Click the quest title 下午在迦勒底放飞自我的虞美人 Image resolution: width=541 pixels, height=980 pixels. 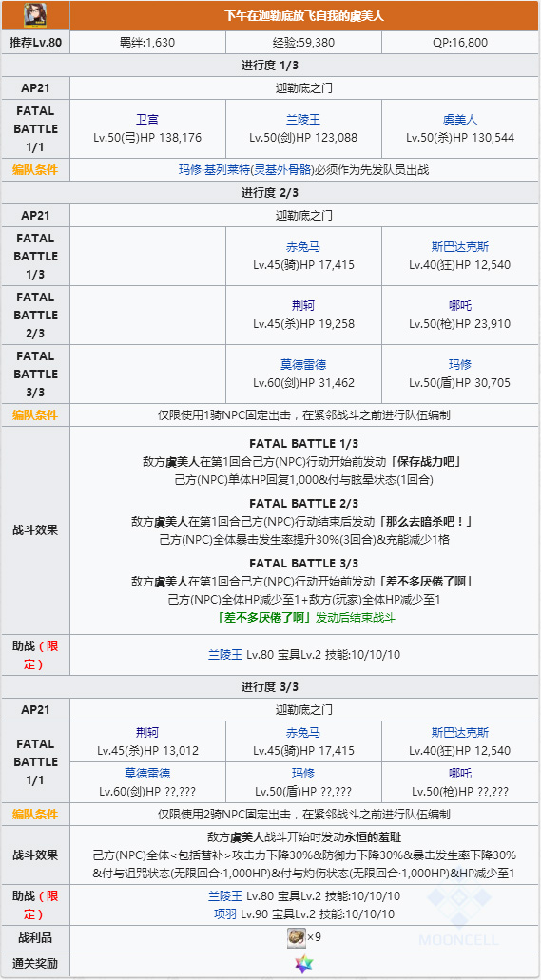[x=304, y=16]
